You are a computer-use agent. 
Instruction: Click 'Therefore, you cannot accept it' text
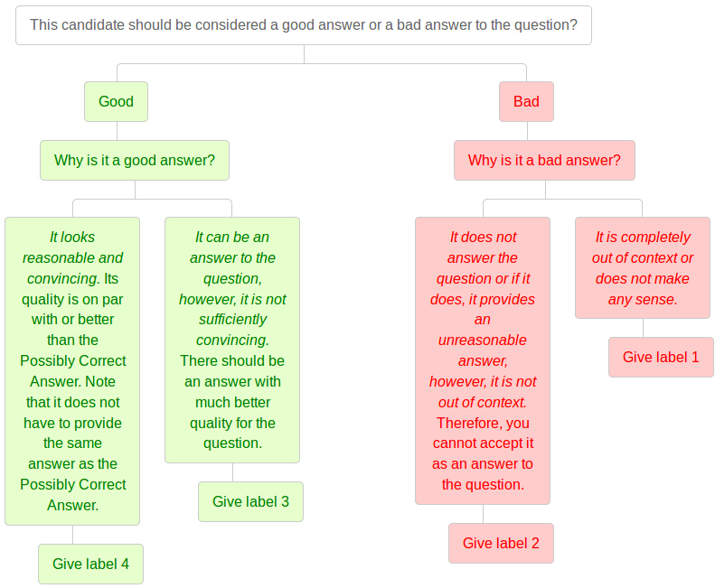[484, 433]
